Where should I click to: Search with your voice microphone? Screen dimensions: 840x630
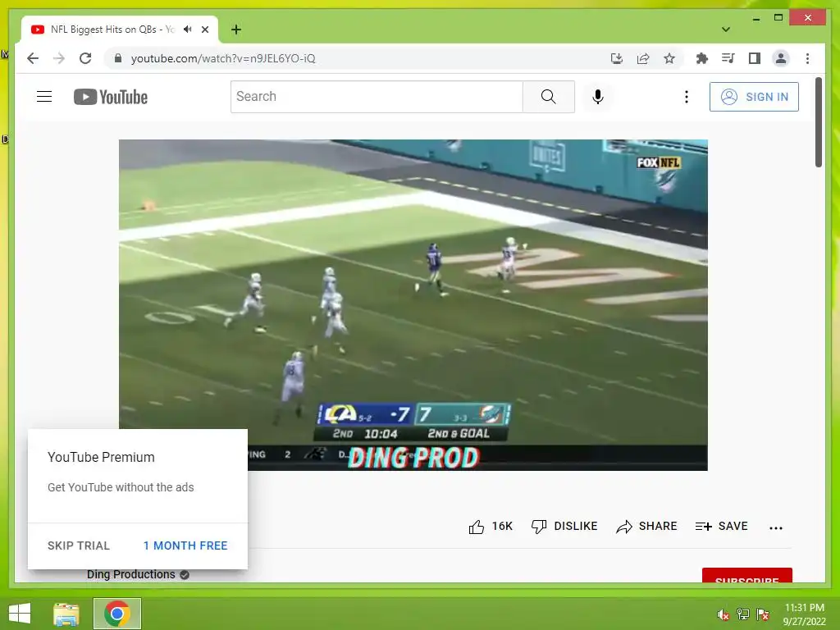(598, 97)
